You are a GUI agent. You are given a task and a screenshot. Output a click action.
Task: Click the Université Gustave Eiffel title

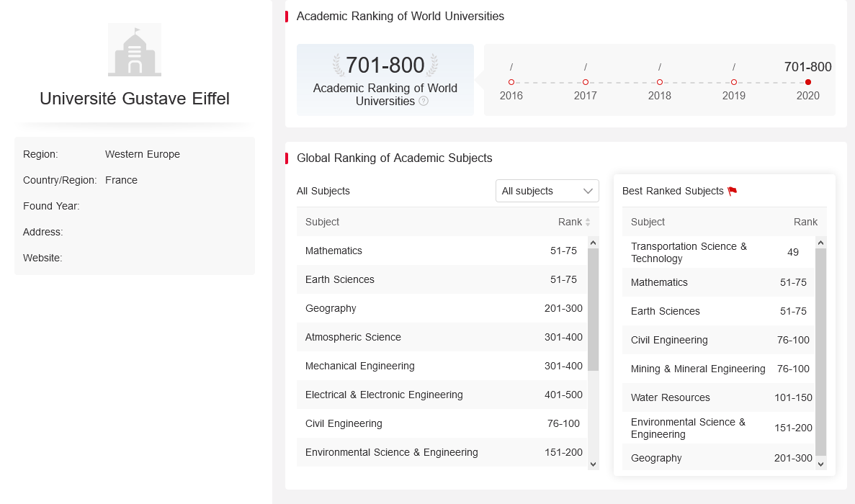click(x=135, y=99)
